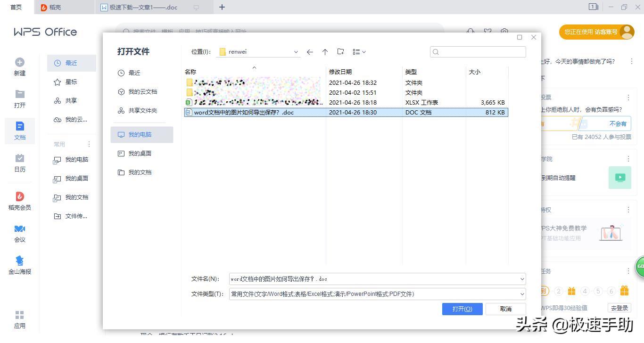Click the 去登录 login link
644x343 pixels.
(x=619, y=307)
